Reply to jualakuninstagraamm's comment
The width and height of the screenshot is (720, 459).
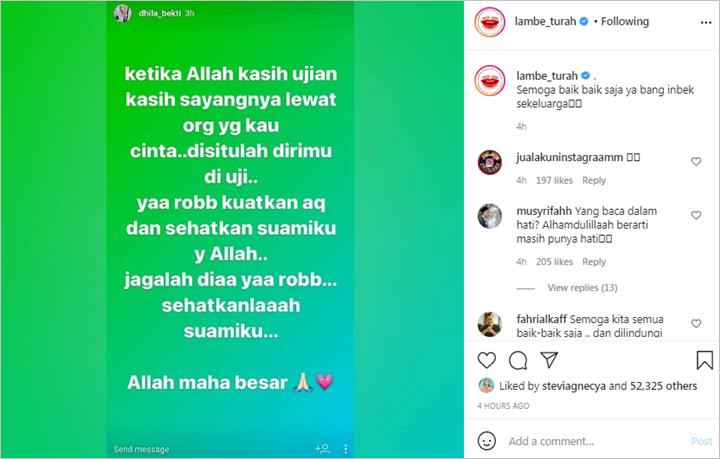594,180
